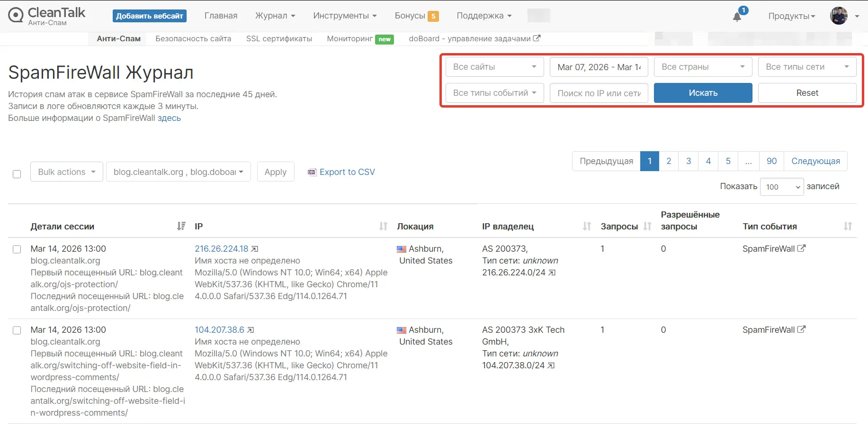Viewport: 868px width, 428px height.
Task: Open the Все типы событий dropdown
Action: 494,93
